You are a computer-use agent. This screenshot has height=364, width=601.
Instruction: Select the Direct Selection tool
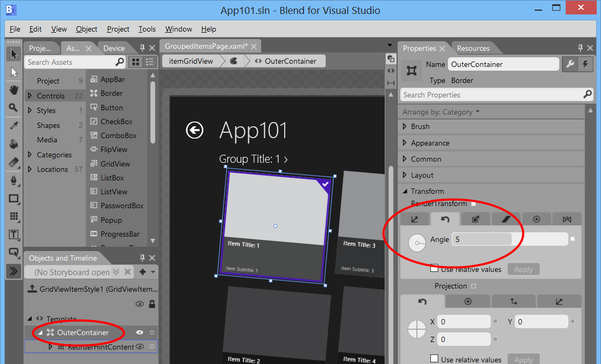[x=14, y=72]
